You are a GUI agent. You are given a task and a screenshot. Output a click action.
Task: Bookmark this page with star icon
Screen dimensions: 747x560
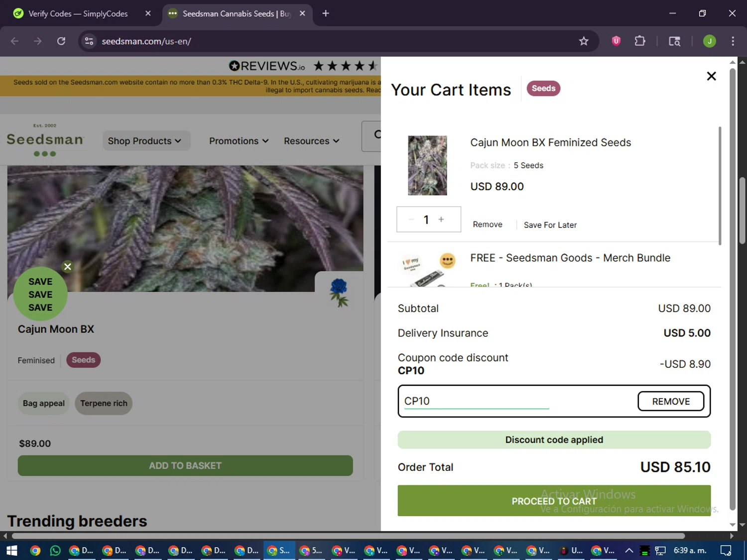coord(584,41)
